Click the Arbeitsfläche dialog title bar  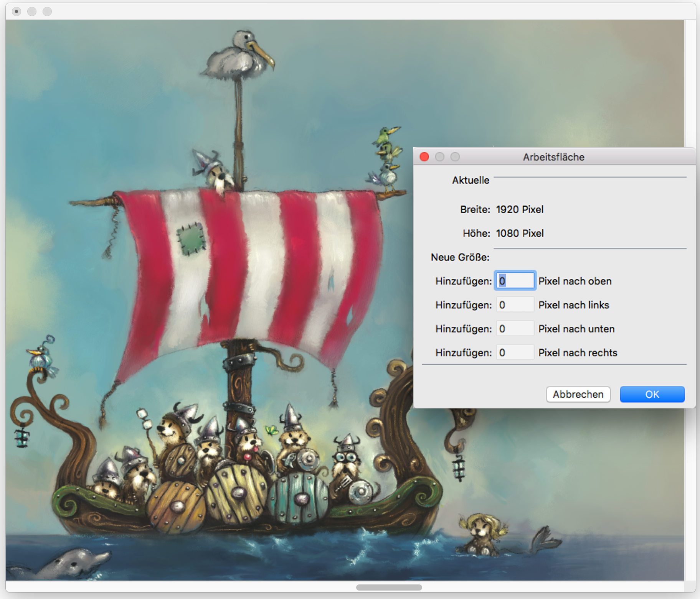(553, 157)
